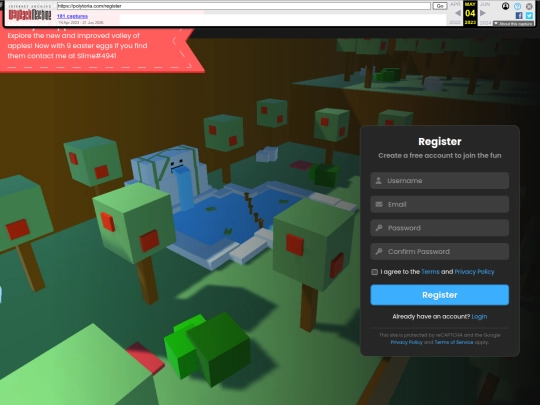Open the Wayback help icon
This screenshot has height=405, width=540.
(x=517, y=6)
